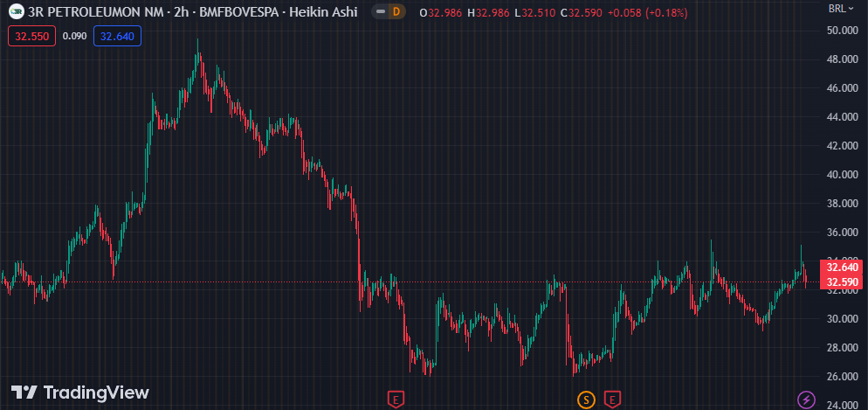
Task: Click the 38.000 price axis label
Action: [x=843, y=204]
